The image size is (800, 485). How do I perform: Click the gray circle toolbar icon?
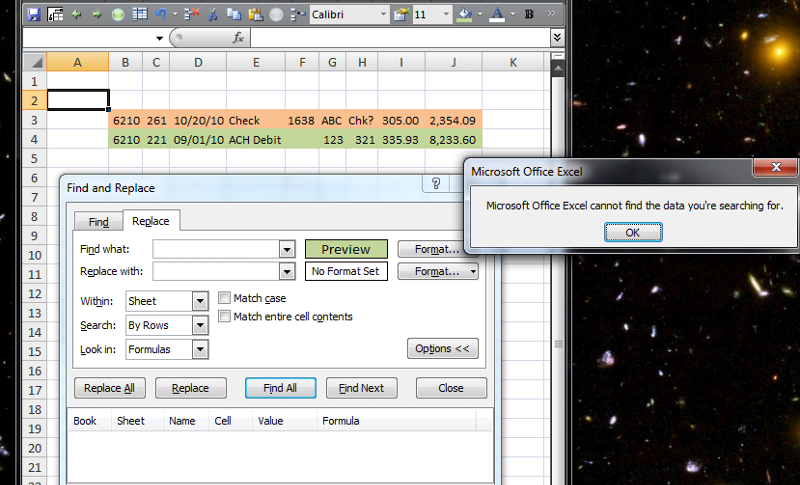276,14
